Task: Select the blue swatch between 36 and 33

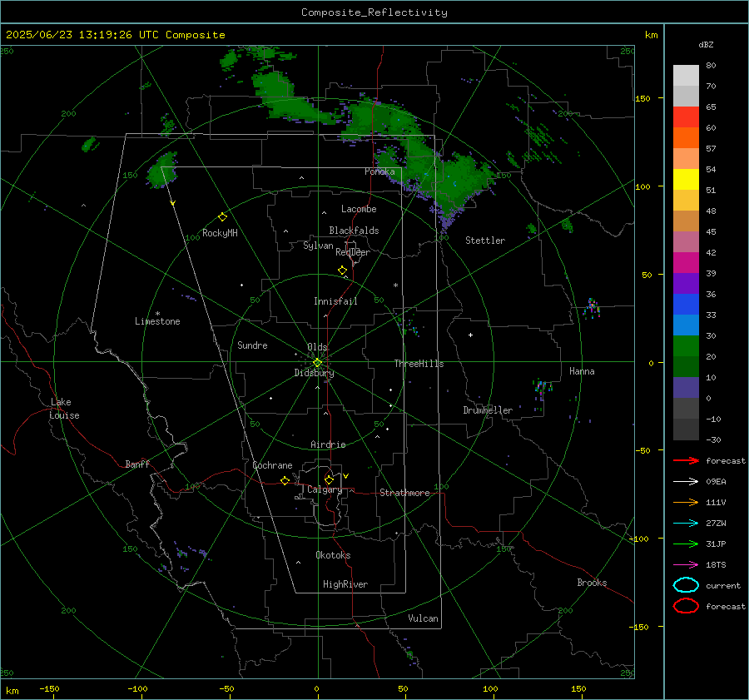Action: tap(686, 305)
